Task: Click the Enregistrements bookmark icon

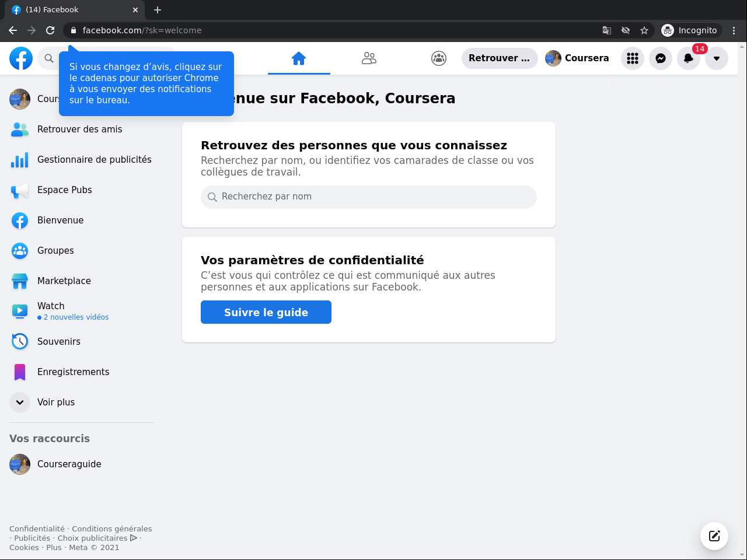Action: (x=20, y=372)
